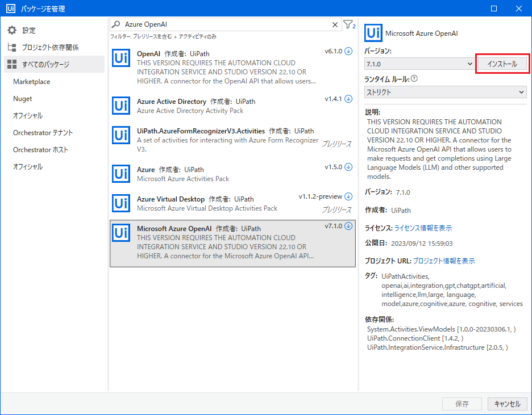Select the Orchestrator ホスト feed

[x=41, y=149]
